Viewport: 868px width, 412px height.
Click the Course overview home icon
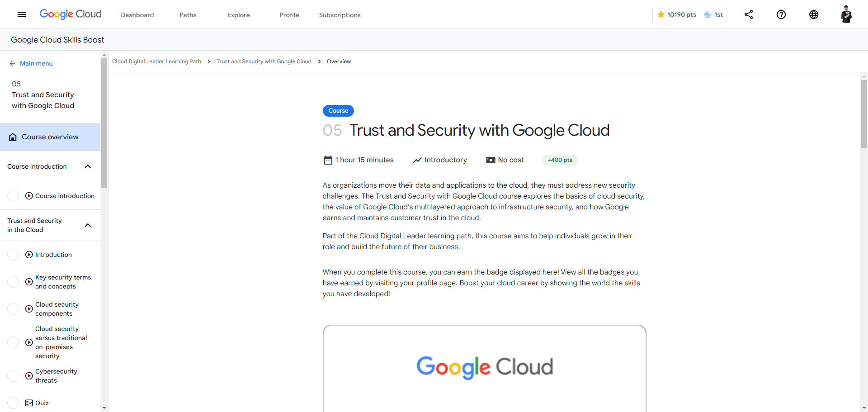(13, 137)
